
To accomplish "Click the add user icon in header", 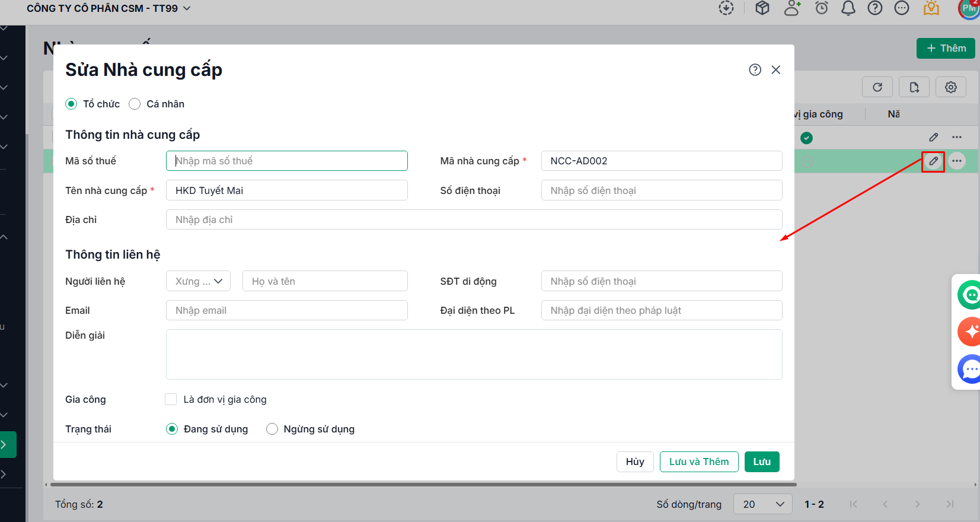I will tap(792, 8).
